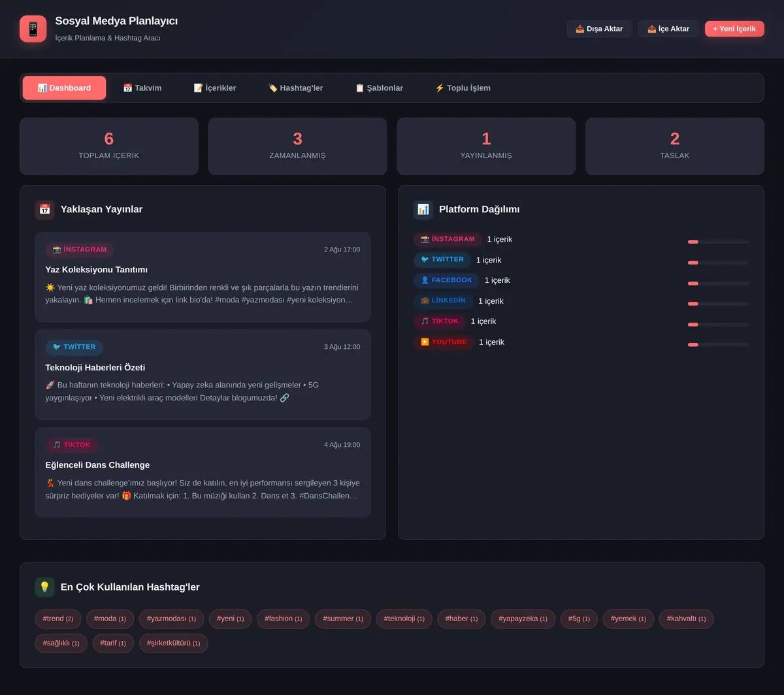This screenshot has height=695, width=784.
Task: Open the İçerikler tab
Action: click(215, 88)
